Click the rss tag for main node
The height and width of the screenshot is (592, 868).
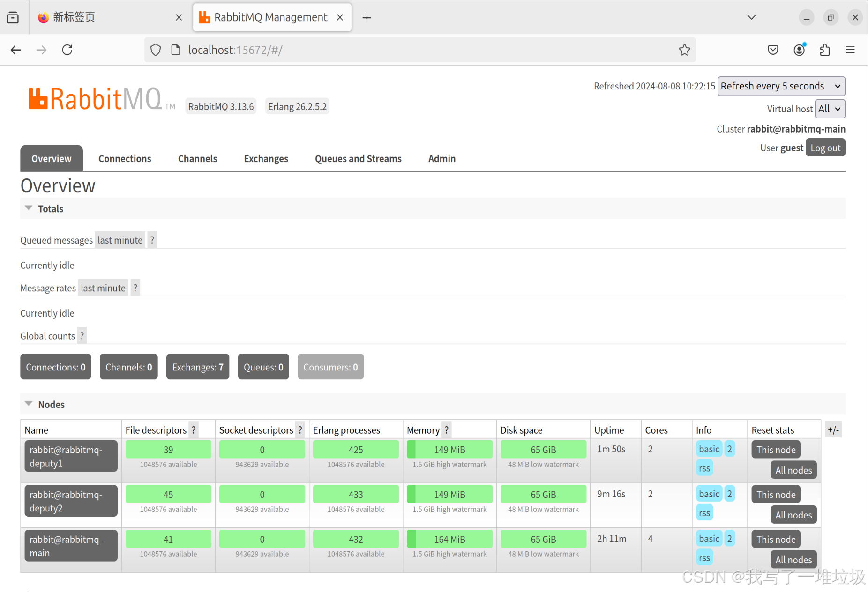(704, 558)
